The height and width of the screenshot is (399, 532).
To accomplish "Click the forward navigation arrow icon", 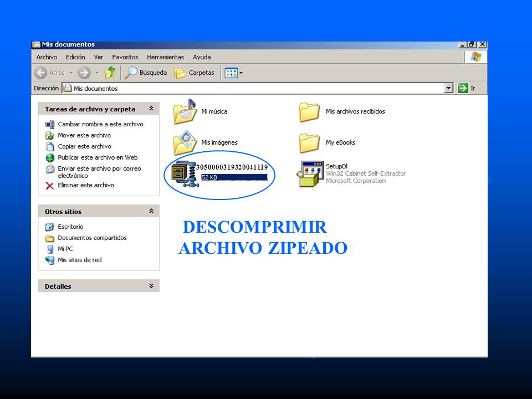I will click(84, 73).
